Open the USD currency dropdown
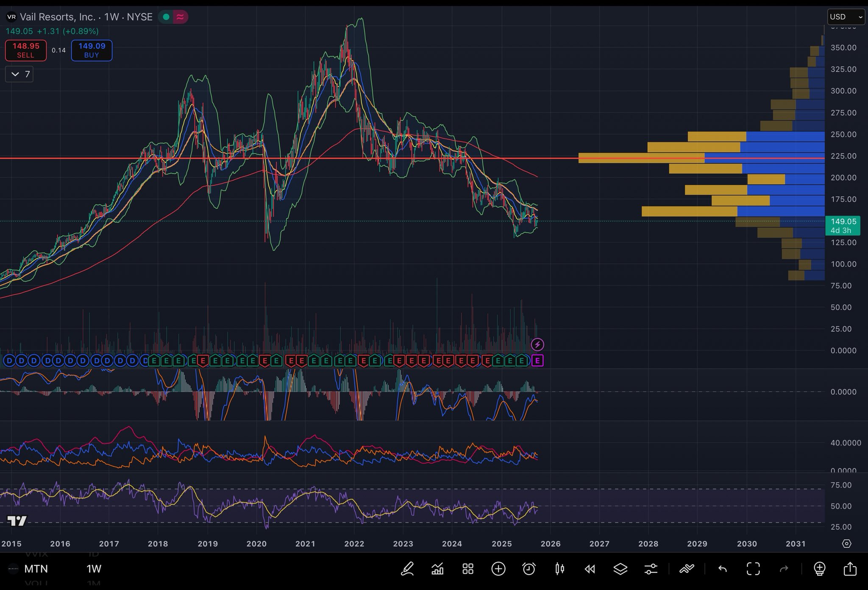The width and height of the screenshot is (868, 590). coord(846,17)
